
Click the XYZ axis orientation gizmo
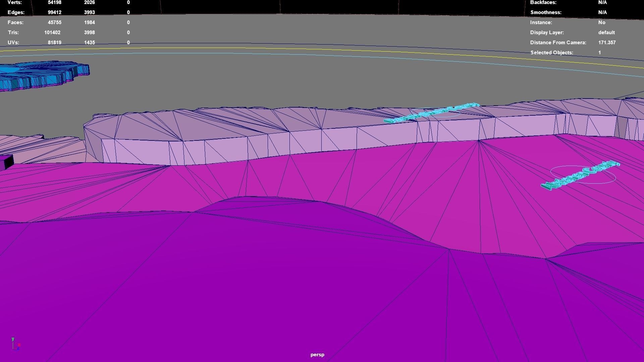[x=15, y=345]
